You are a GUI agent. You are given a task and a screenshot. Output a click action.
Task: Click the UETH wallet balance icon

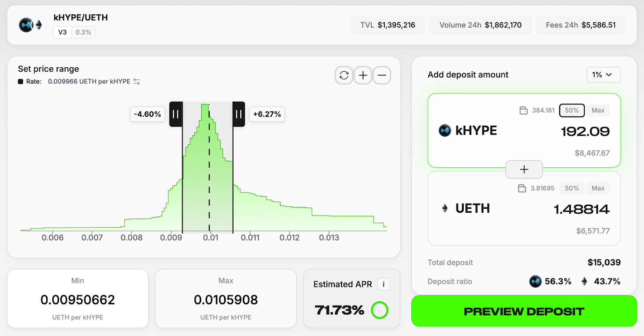(x=522, y=189)
